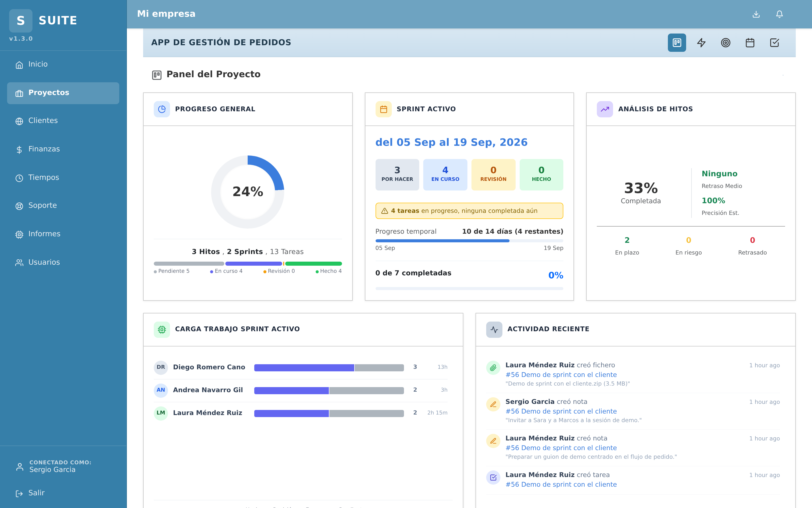Viewport: 812px width, 508px height.
Task: Click Diego Romero Cano workload bar
Action: click(x=329, y=368)
